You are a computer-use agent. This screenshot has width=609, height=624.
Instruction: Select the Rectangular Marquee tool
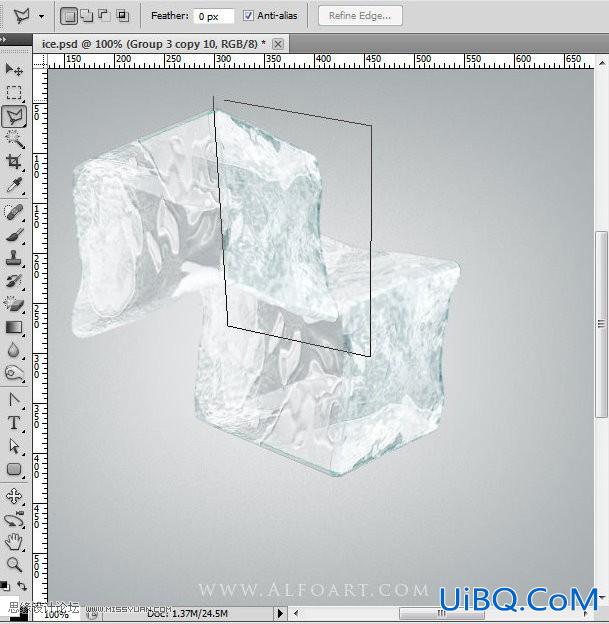point(14,92)
